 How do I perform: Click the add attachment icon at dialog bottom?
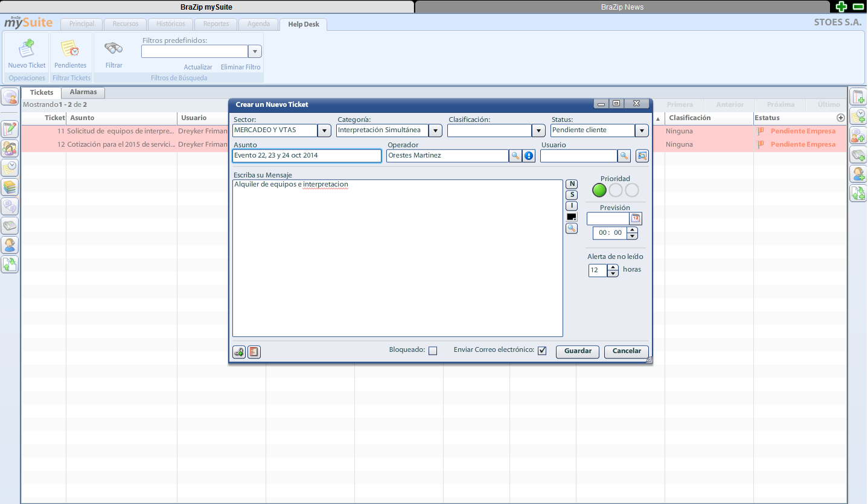[239, 352]
